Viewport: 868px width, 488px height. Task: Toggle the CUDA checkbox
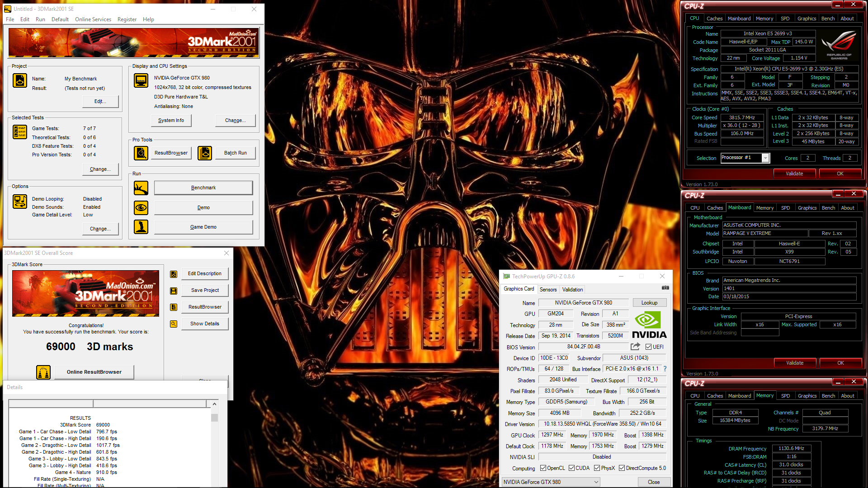571,468
